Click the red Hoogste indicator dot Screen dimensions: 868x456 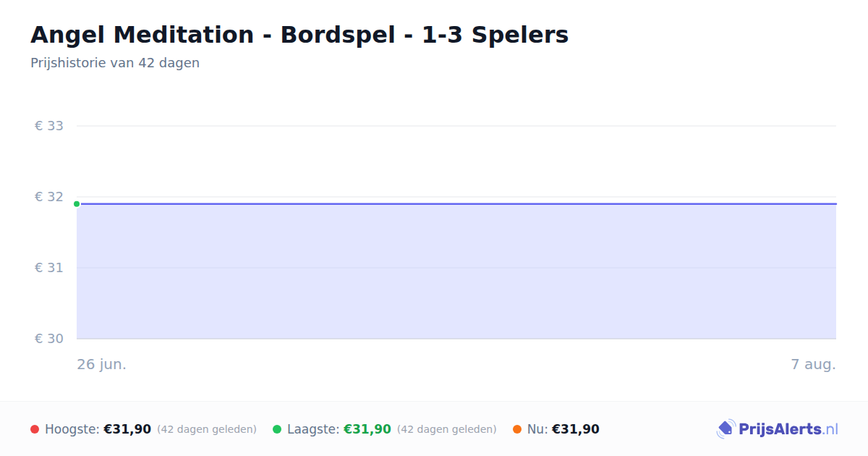tap(35, 429)
